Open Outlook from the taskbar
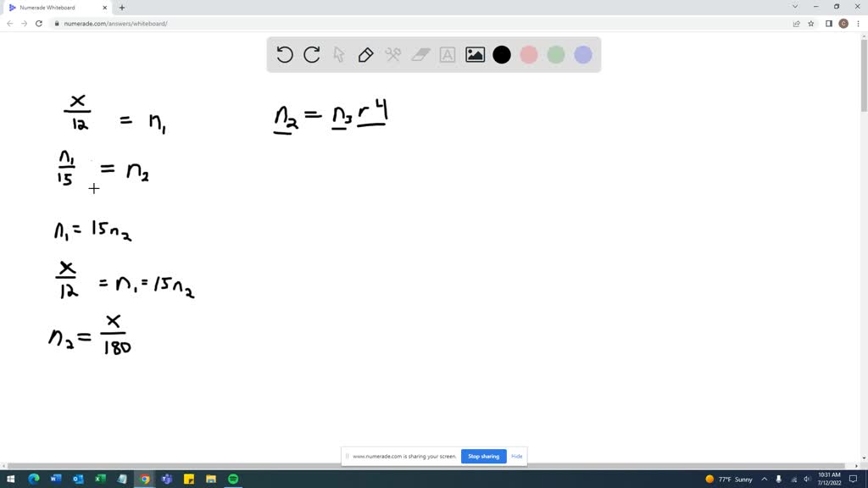The image size is (868, 488). 78,480
